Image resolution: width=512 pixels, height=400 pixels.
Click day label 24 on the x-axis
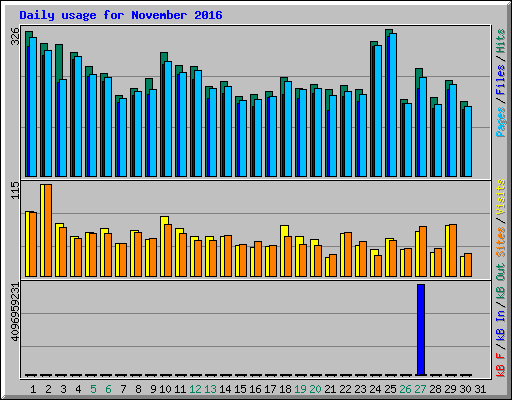(375, 389)
